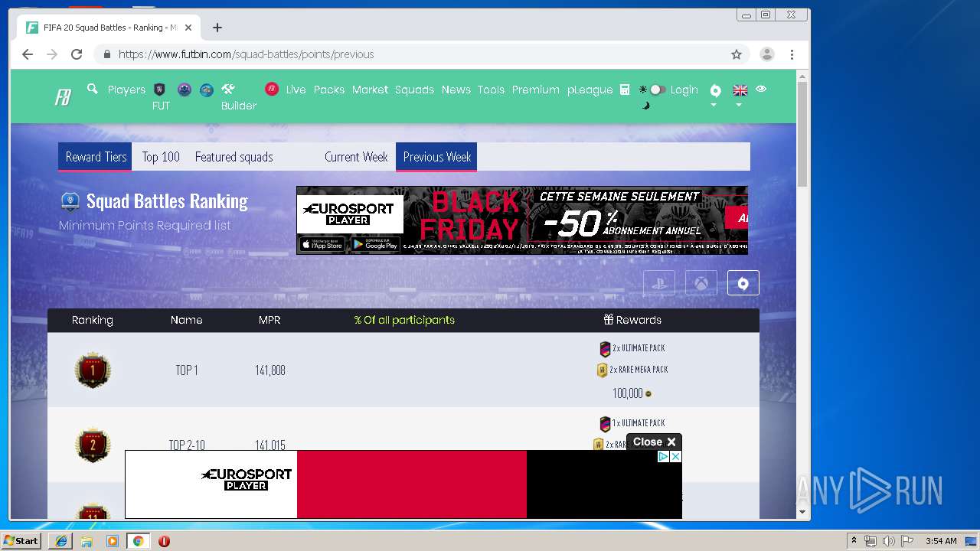Expand the Origin platform dropdown in navbar
980x551 pixels.
(714, 94)
